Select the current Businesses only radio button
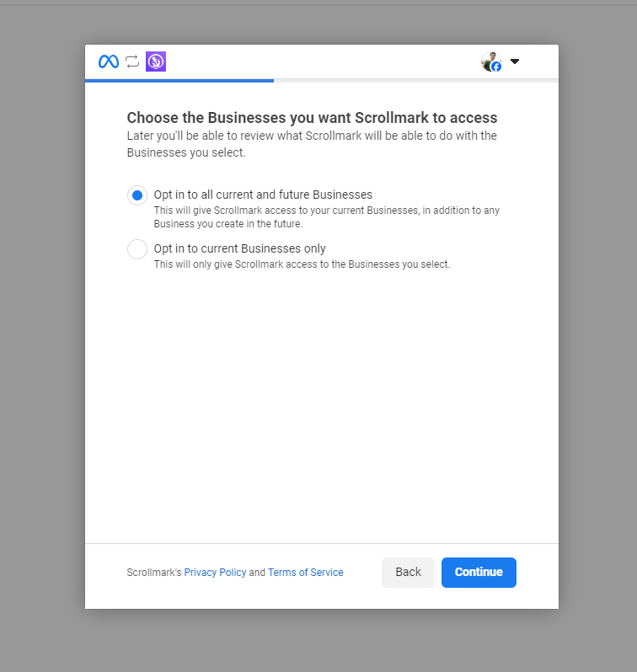Viewport: 637px width, 672px height. (x=137, y=249)
